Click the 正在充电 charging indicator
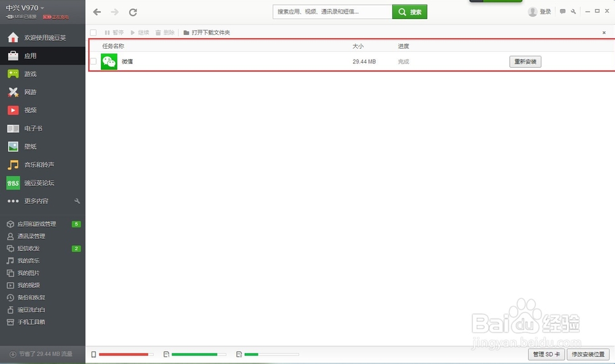This screenshot has height=364, width=615. [x=56, y=17]
